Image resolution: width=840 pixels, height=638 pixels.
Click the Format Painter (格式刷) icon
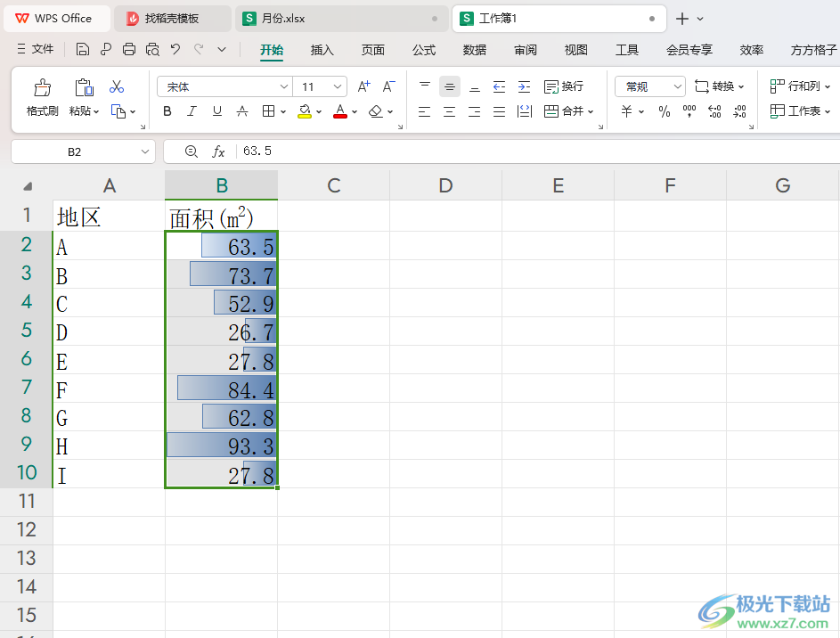[x=43, y=87]
